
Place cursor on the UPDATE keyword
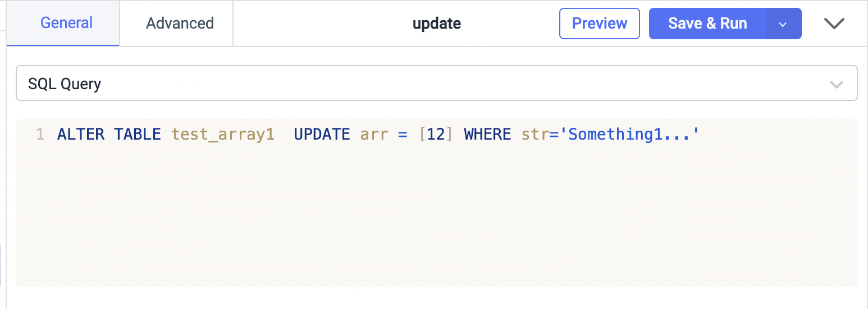322,135
